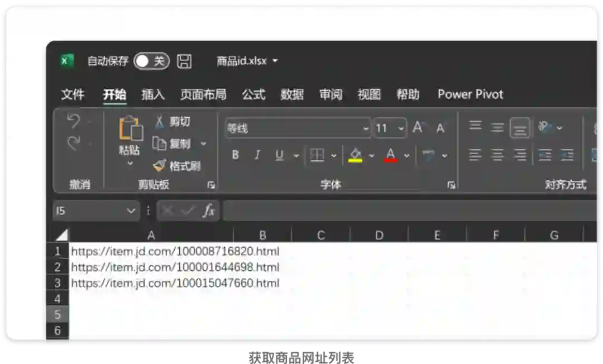Click the Select All corner triangle

click(x=61, y=234)
